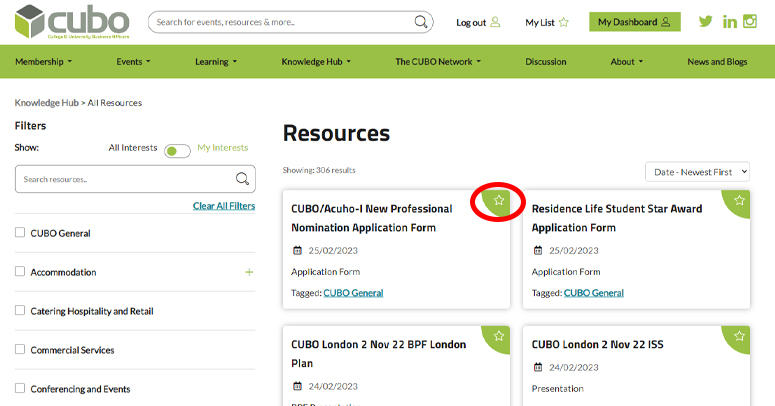Viewport: 775px width, 406px height.
Task: Open CUBO/Acuho-I New Professional Nomination Application Form
Action: [x=371, y=218]
